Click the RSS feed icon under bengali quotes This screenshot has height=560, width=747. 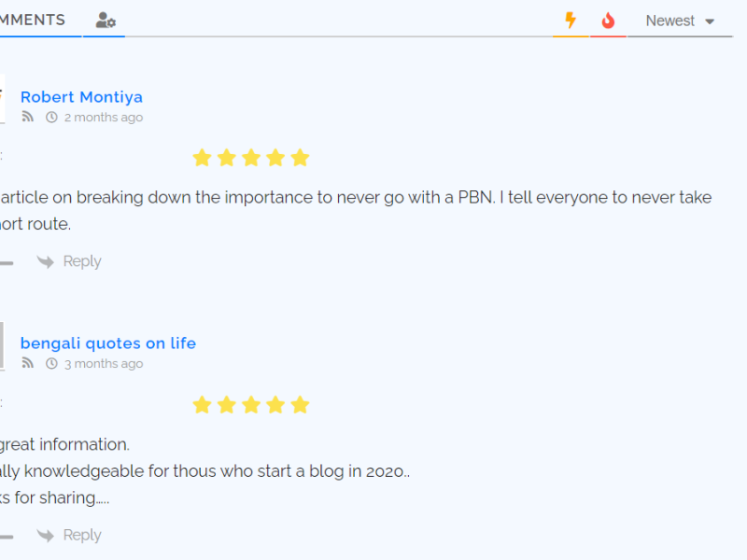(x=28, y=364)
